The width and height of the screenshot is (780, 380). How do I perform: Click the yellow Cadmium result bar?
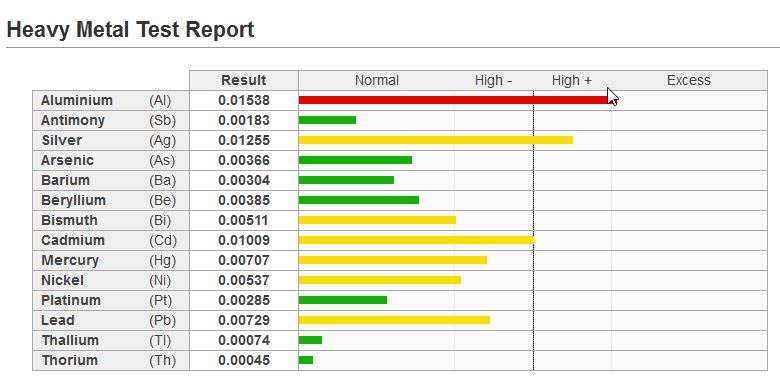[x=416, y=240]
